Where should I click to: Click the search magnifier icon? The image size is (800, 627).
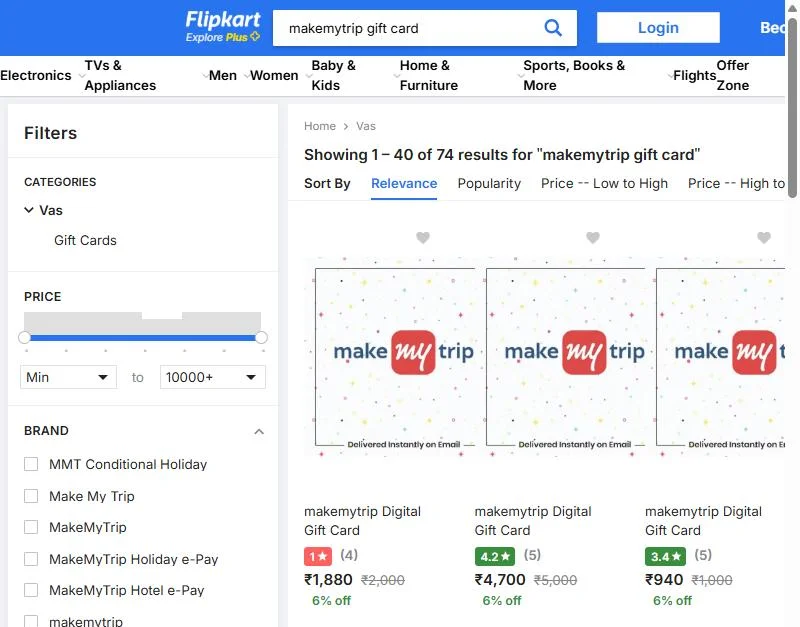[553, 28]
